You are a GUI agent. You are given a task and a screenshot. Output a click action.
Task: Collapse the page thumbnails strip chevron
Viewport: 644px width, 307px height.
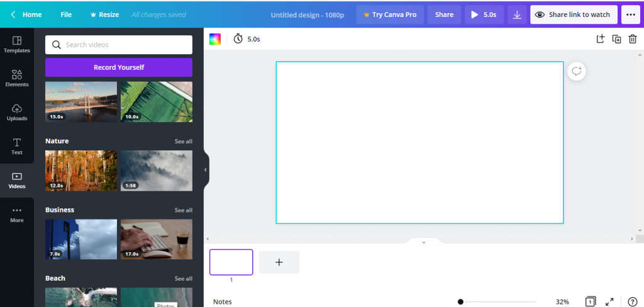click(424, 242)
